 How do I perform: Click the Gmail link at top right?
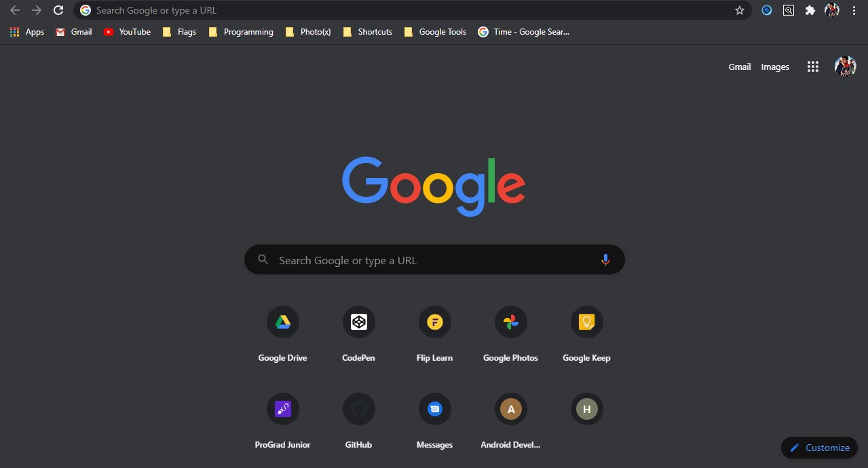[x=739, y=67]
